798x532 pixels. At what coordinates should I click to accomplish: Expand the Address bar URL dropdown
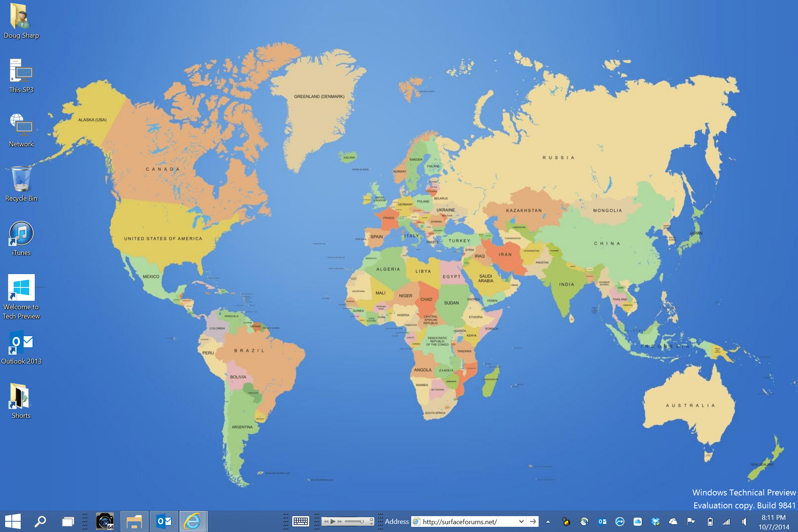[x=521, y=522]
